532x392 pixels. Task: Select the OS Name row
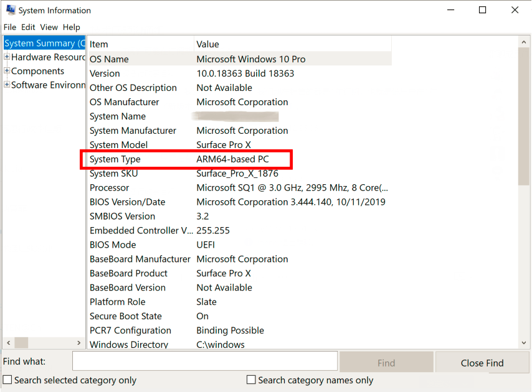coord(240,59)
